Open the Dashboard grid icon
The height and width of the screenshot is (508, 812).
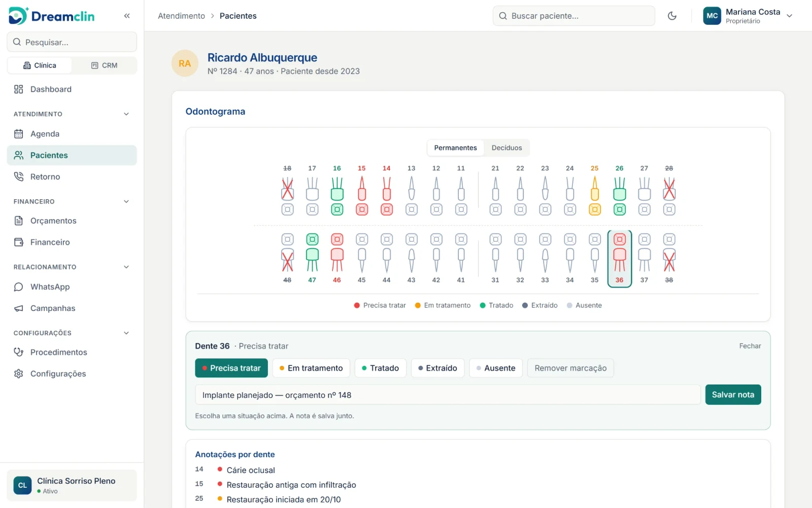(19, 89)
